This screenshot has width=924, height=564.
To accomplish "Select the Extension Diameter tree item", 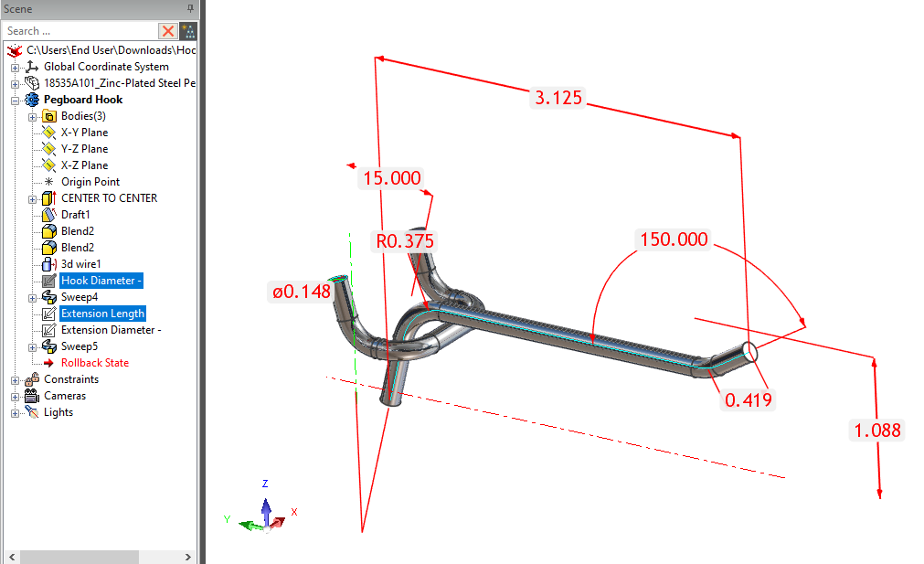I will 111,330.
